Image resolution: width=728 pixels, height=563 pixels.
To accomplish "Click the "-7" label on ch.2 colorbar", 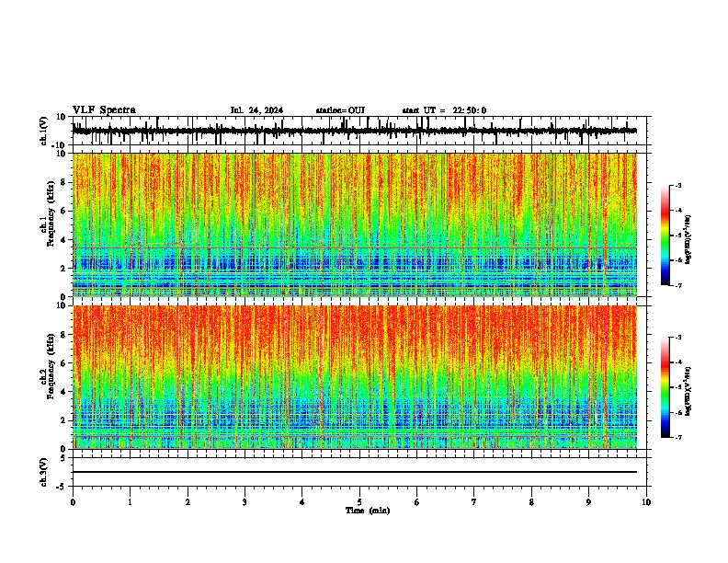I will 678,438.
